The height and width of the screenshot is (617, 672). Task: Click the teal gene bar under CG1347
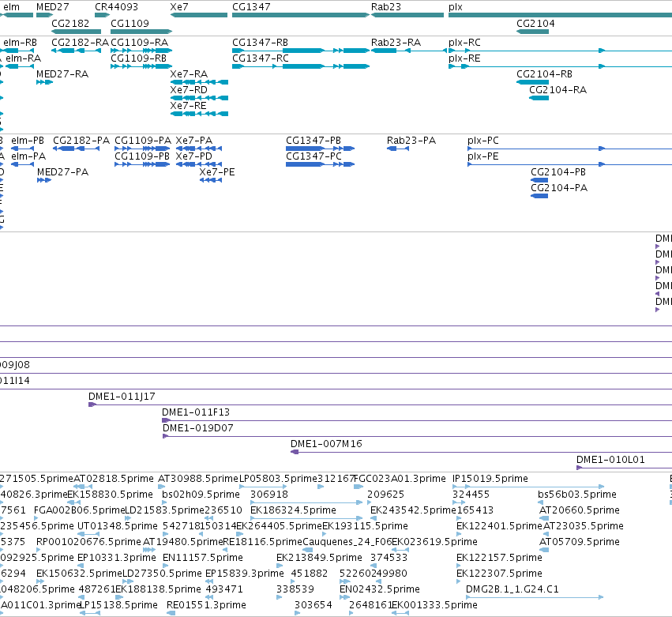point(300,15)
